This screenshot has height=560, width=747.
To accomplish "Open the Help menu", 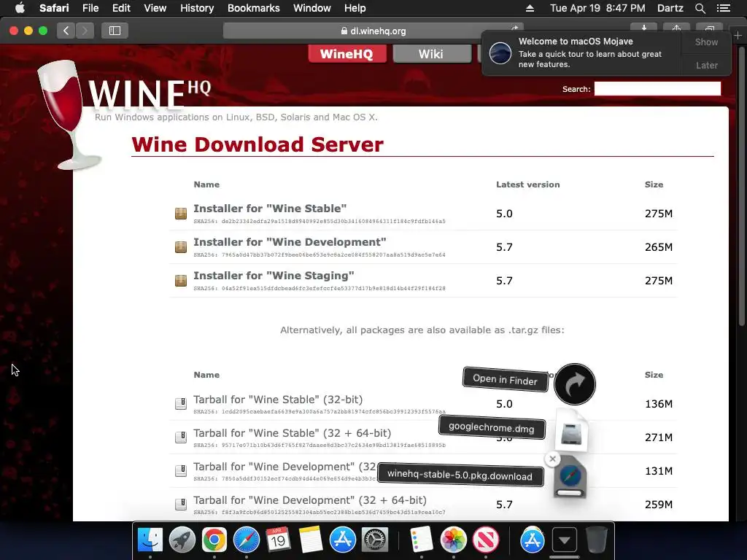I will (355, 8).
